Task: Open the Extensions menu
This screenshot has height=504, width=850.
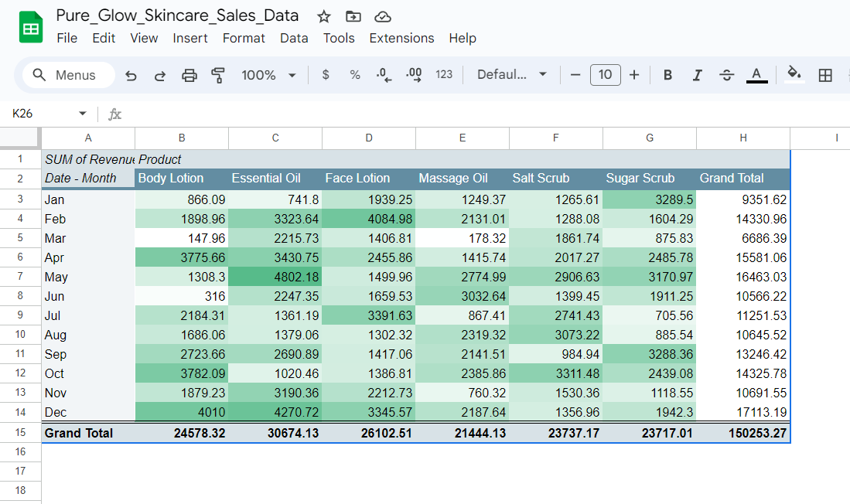Action: 401,38
